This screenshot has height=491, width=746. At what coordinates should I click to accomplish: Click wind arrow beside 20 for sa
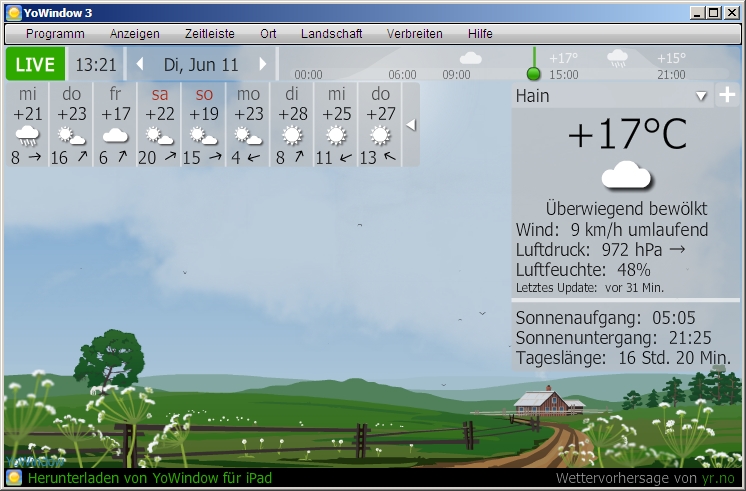point(170,156)
